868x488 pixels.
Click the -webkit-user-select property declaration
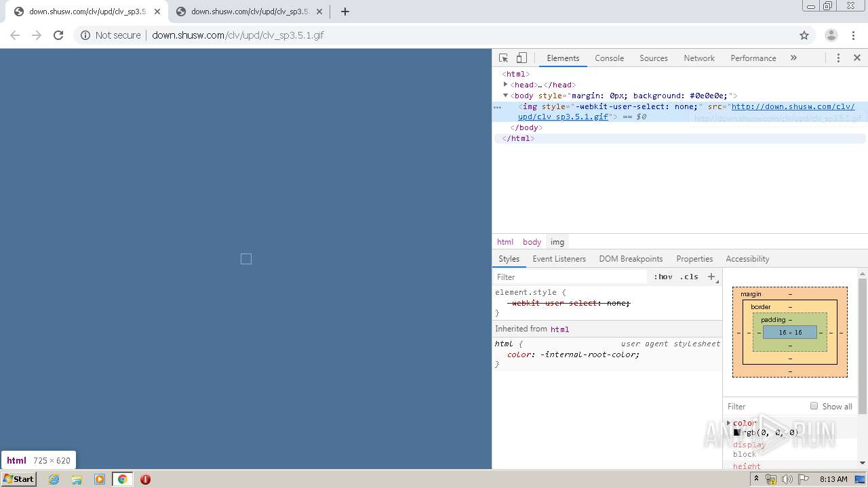pyautogui.click(x=570, y=303)
